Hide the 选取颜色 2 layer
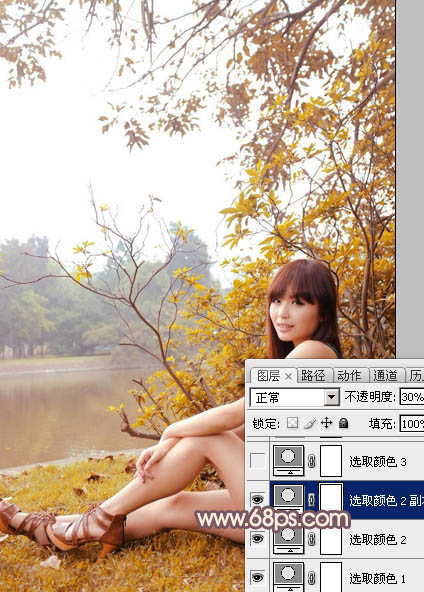424x592 pixels. pos(257,539)
